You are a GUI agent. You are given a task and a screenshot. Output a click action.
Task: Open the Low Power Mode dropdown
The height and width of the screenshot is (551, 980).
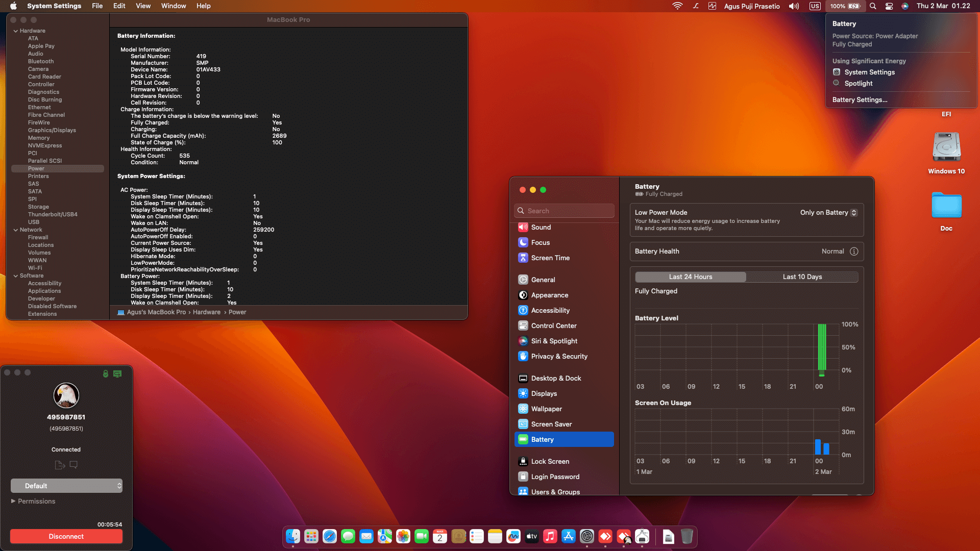(828, 213)
